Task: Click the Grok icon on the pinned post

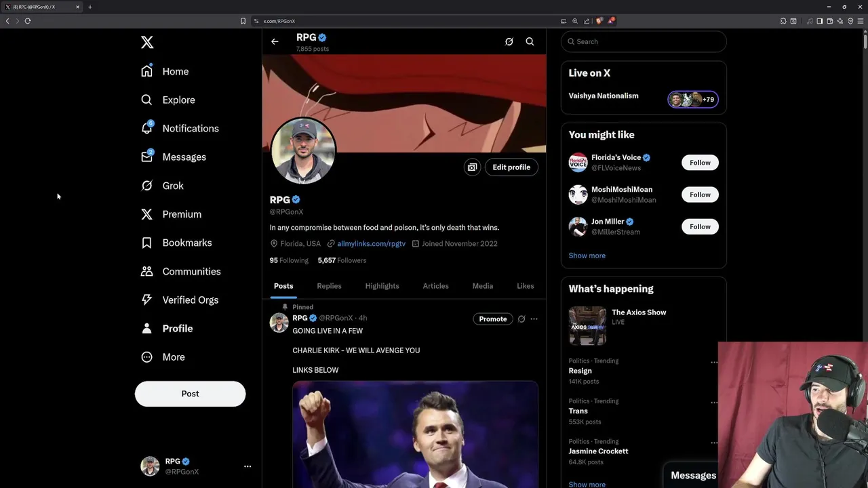Action: (521, 319)
